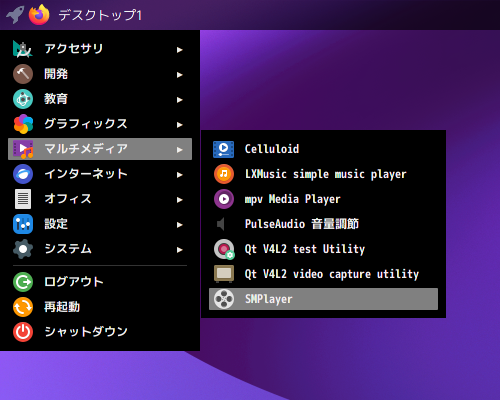Launch Qt V4L2 test Utility entry
The height and width of the screenshot is (400, 500).
click(323, 249)
